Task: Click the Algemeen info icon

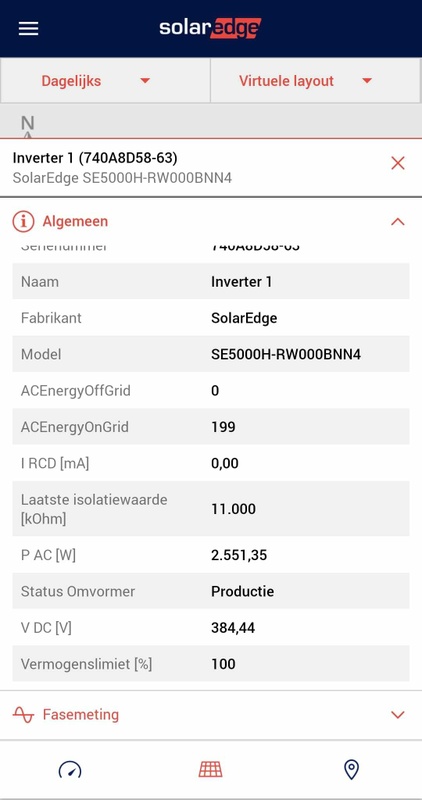Action: pyautogui.click(x=23, y=221)
